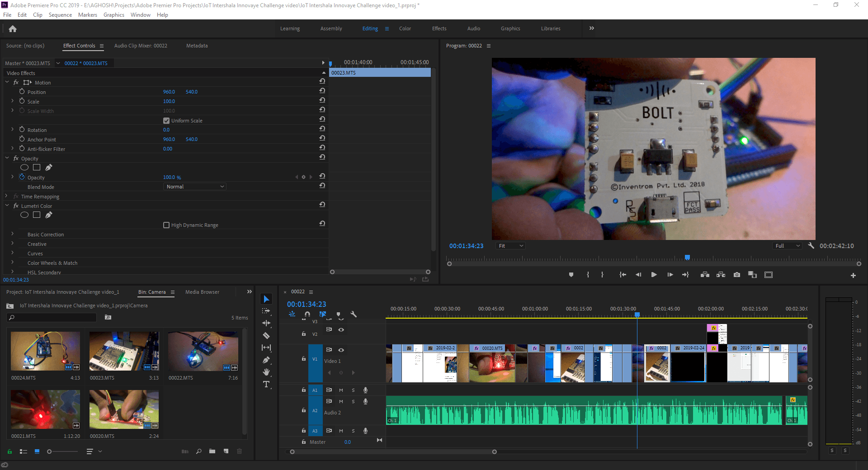The image size is (868, 470).
Task: Select the Track Select Forward tool
Action: click(x=266, y=311)
